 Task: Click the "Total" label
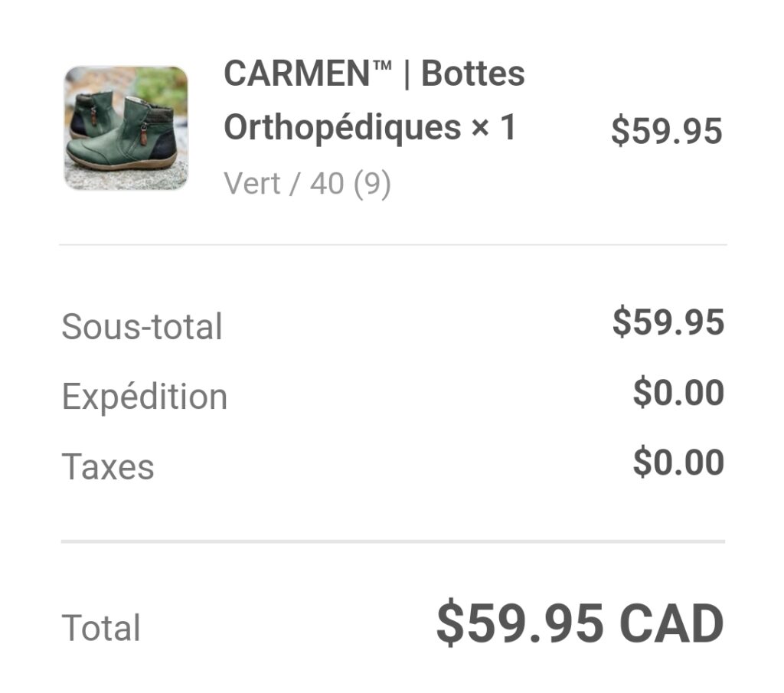pyautogui.click(x=101, y=628)
